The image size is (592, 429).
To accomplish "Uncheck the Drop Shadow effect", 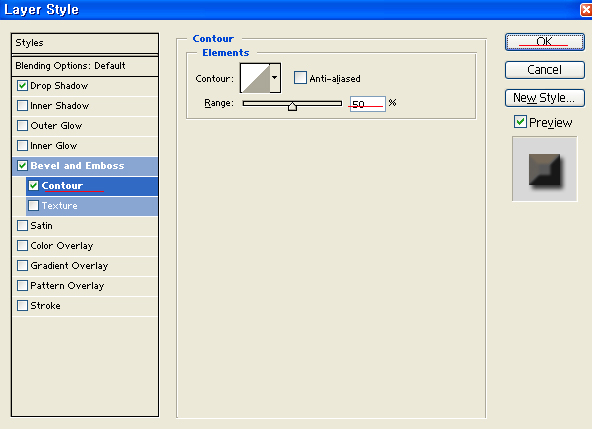I will [22, 86].
